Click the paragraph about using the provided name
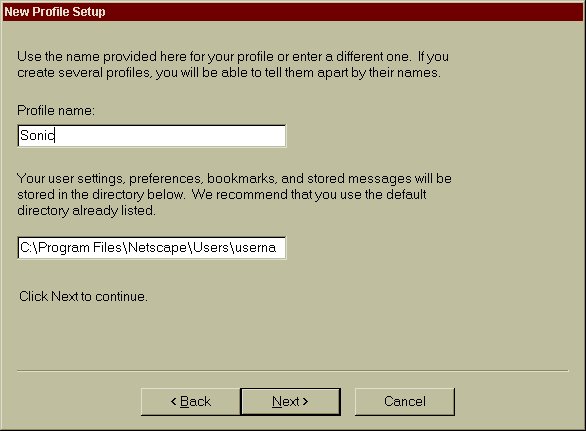The image size is (586, 431). 233,64
